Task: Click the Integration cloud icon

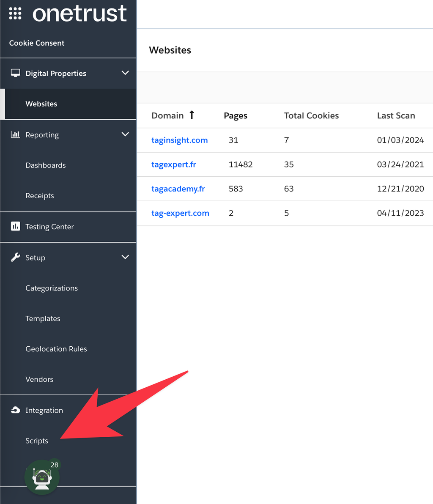Action: tap(15, 410)
